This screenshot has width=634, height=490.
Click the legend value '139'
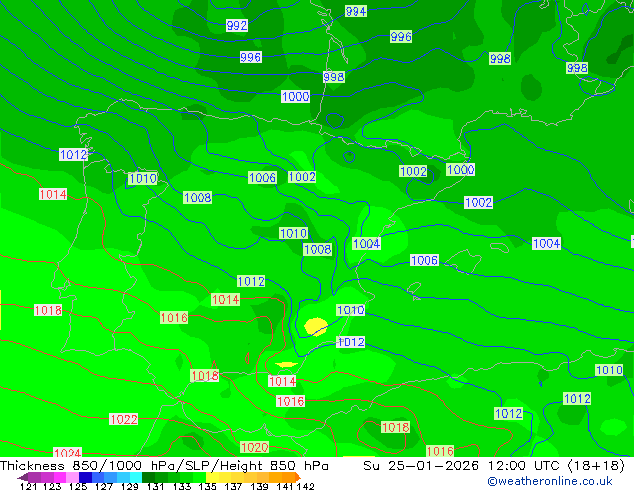pos(259,486)
